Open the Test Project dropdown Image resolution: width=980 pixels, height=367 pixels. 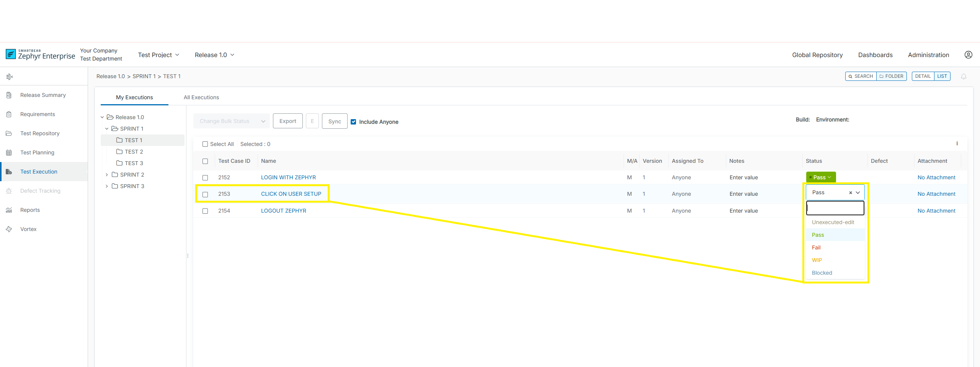tap(158, 55)
